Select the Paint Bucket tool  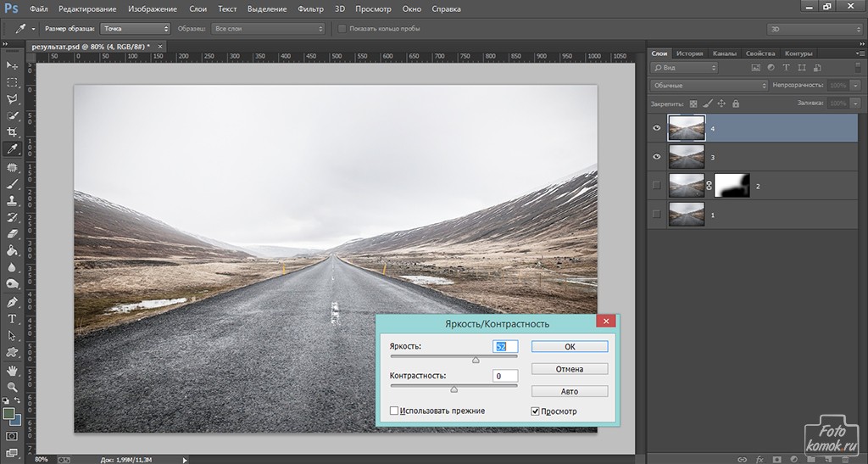[12, 250]
